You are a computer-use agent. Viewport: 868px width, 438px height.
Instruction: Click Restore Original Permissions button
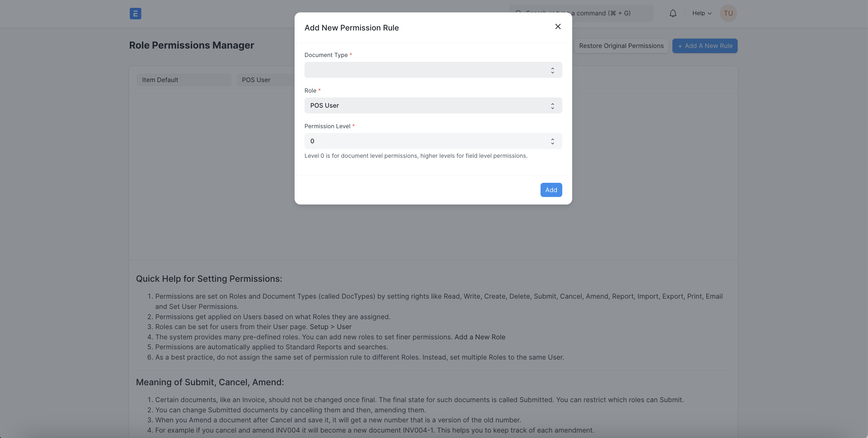(x=621, y=46)
